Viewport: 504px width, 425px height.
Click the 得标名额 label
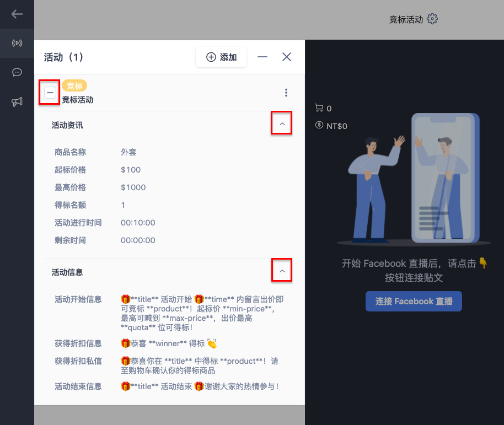(70, 205)
